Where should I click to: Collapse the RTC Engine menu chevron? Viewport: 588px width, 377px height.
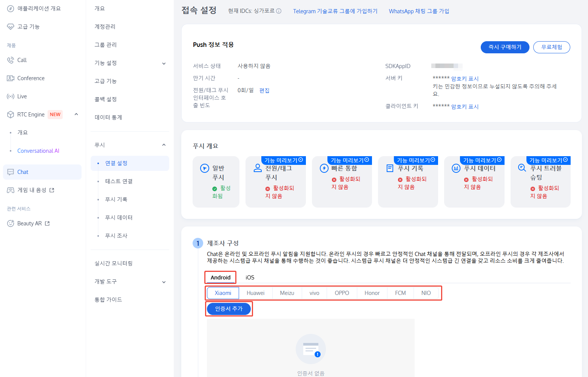click(x=76, y=114)
